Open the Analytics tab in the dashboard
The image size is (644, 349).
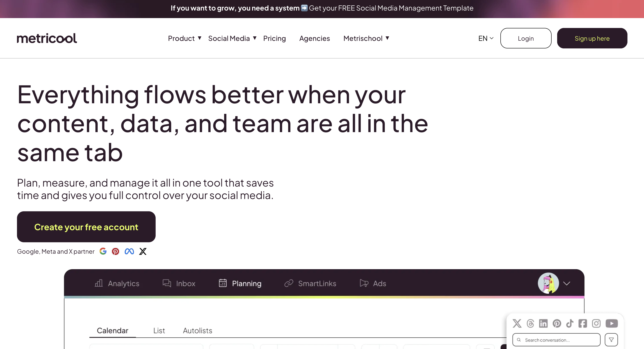point(117,283)
